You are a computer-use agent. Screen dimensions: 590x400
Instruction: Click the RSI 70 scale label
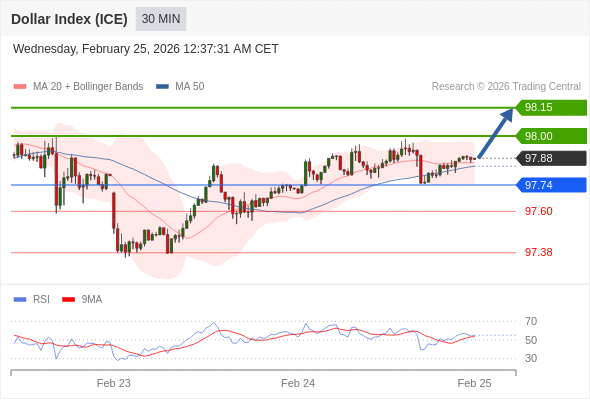point(531,321)
